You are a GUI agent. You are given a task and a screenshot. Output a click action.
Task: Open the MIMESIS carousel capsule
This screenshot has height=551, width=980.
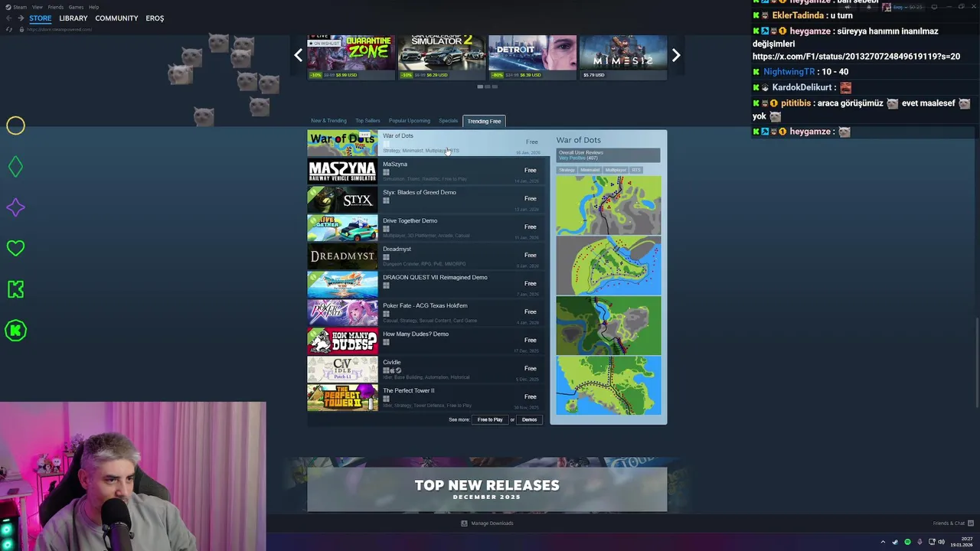(622, 57)
